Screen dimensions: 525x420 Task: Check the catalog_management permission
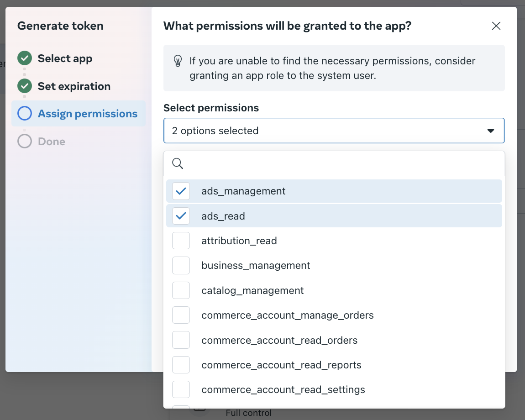pyautogui.click(x=181, y=290)
